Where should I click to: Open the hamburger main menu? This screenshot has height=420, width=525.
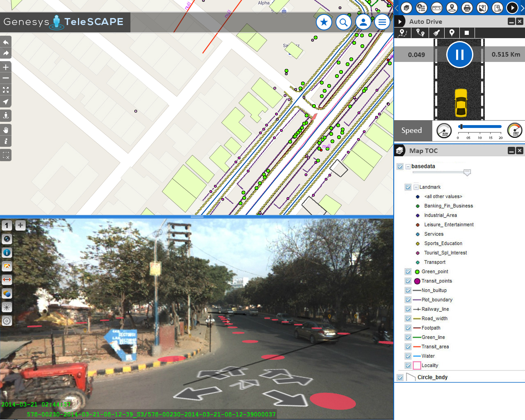click(382, 22)
